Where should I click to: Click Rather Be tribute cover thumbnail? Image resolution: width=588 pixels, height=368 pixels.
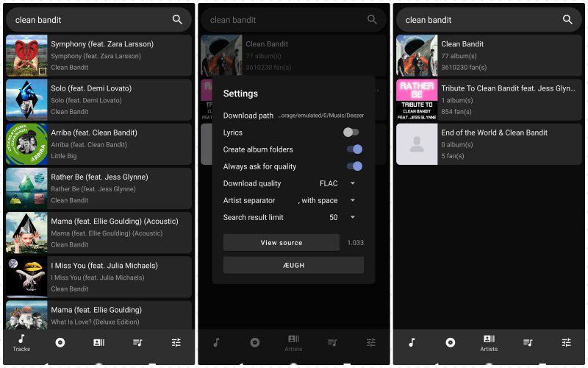coord(417,100)
